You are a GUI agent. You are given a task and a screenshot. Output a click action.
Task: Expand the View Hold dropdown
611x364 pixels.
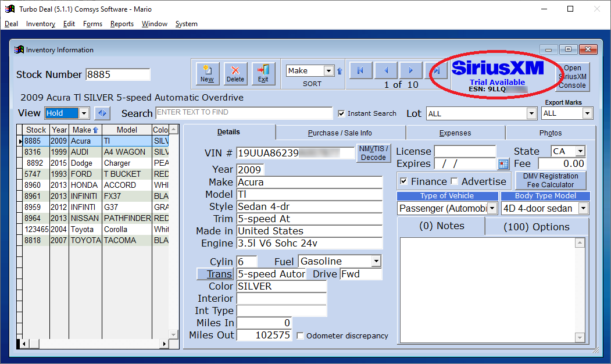point(84,113)
